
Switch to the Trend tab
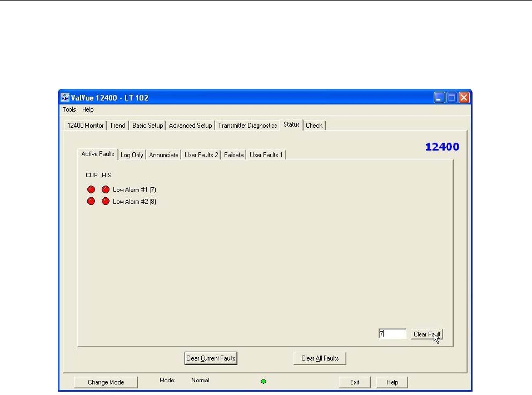(x=117, y=126)
